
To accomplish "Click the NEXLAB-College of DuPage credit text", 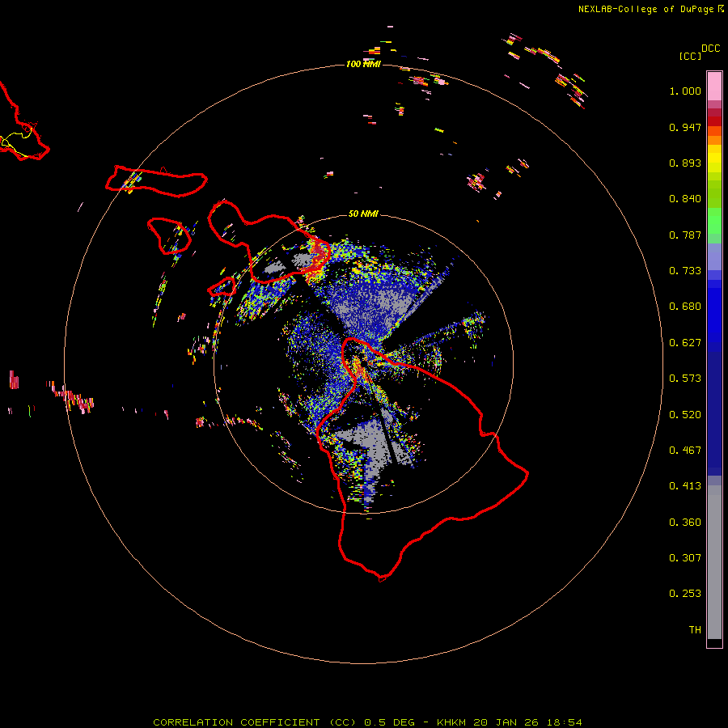I will coord(645,9).
